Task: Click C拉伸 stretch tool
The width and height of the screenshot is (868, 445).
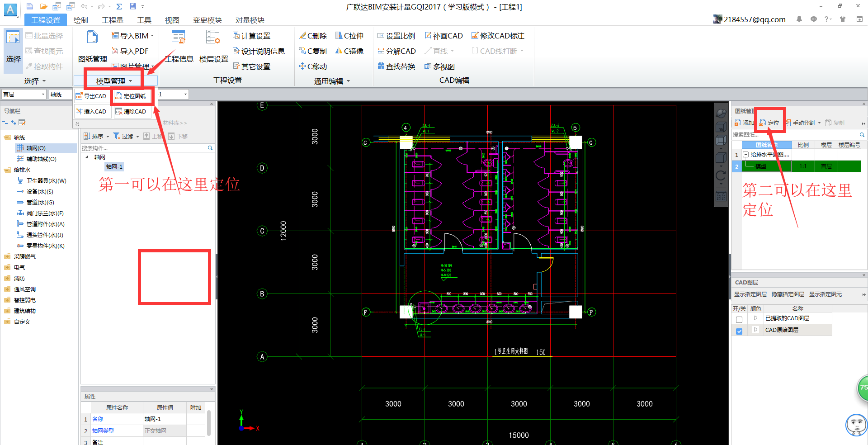Action: (x=349, y=36)
